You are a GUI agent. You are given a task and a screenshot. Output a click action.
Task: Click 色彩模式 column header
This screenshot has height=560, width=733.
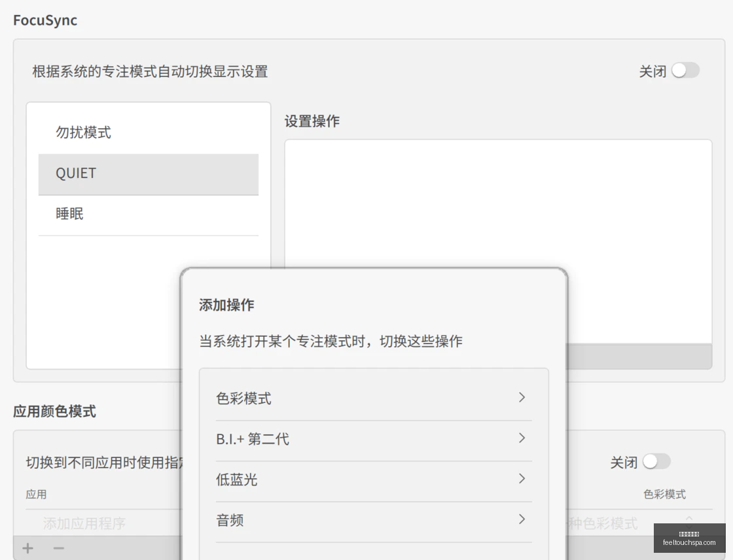664,494
